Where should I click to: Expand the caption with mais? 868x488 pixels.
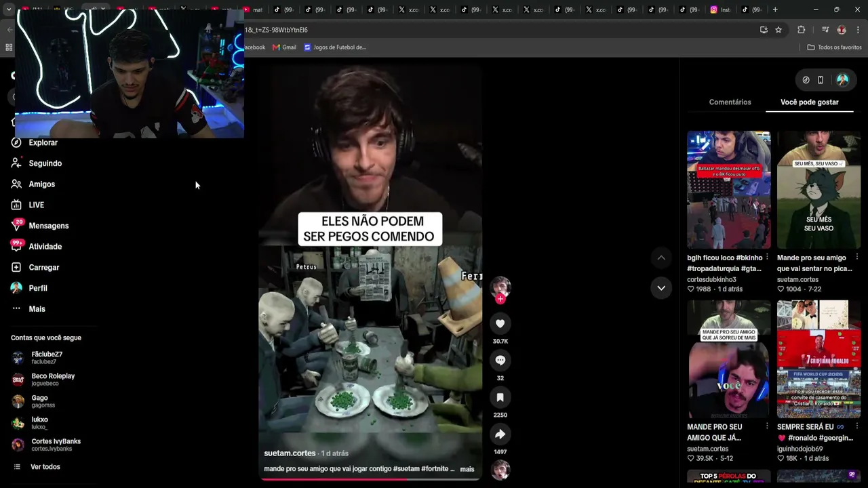tap(467, 469)
